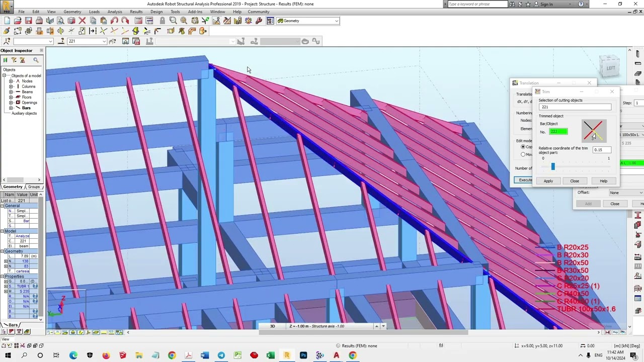Expand the Nodes tree item

[11, 81]
